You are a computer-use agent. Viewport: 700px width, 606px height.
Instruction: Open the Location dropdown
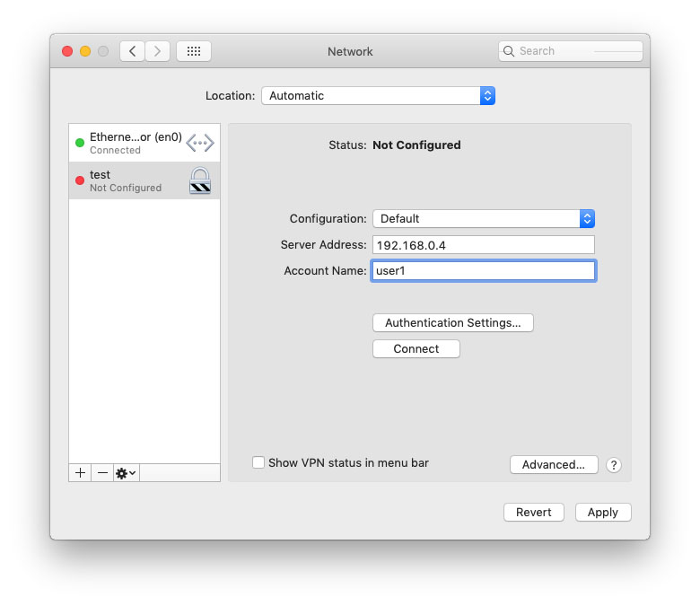point(378,95)
